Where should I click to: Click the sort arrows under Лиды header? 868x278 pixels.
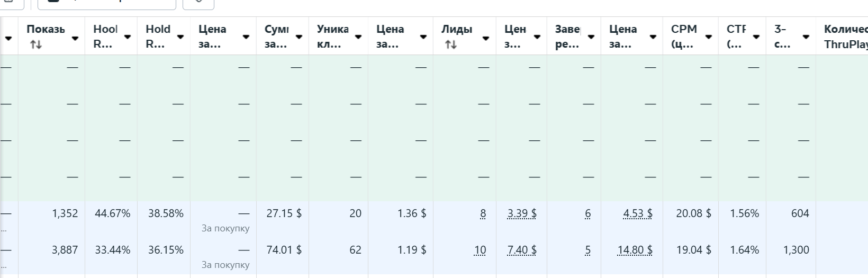(x=451, y=45)
